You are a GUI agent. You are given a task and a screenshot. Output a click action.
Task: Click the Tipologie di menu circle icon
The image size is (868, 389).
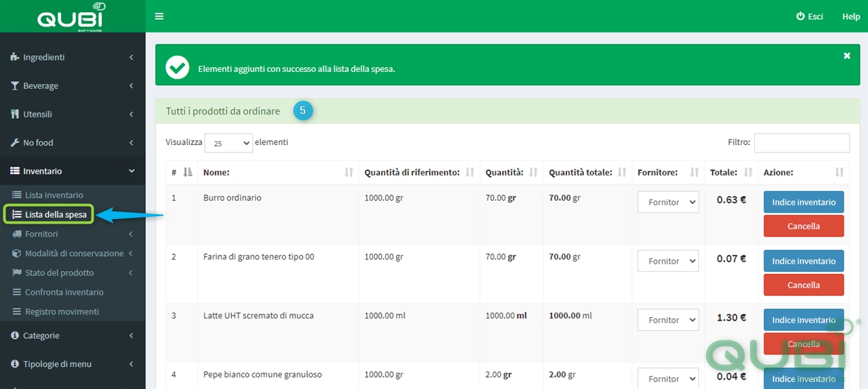[15, 364]
